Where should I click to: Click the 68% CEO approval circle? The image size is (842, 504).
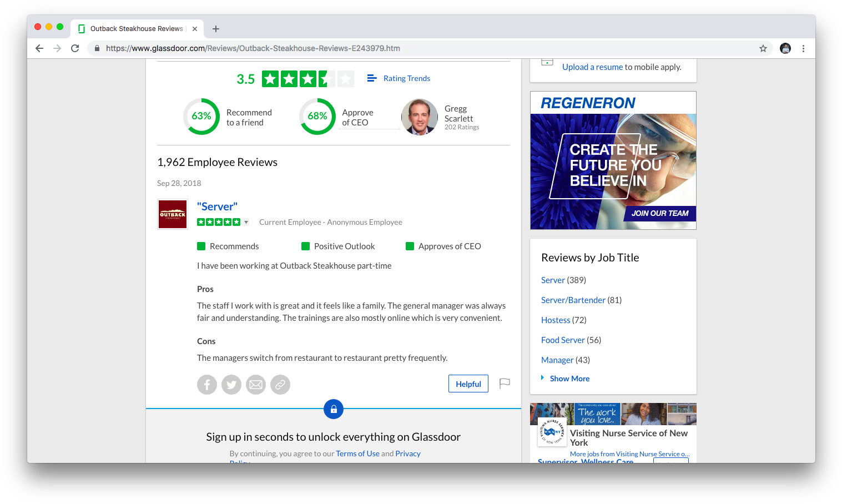coord(317,117)
